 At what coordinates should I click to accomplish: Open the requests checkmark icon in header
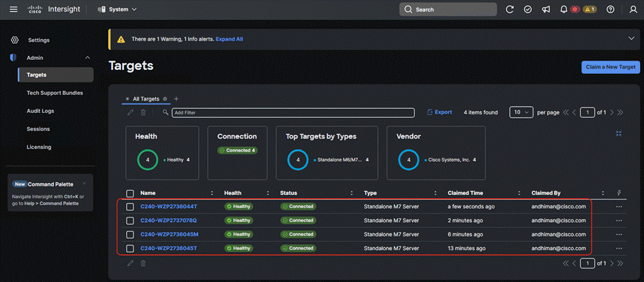point(528,9)
